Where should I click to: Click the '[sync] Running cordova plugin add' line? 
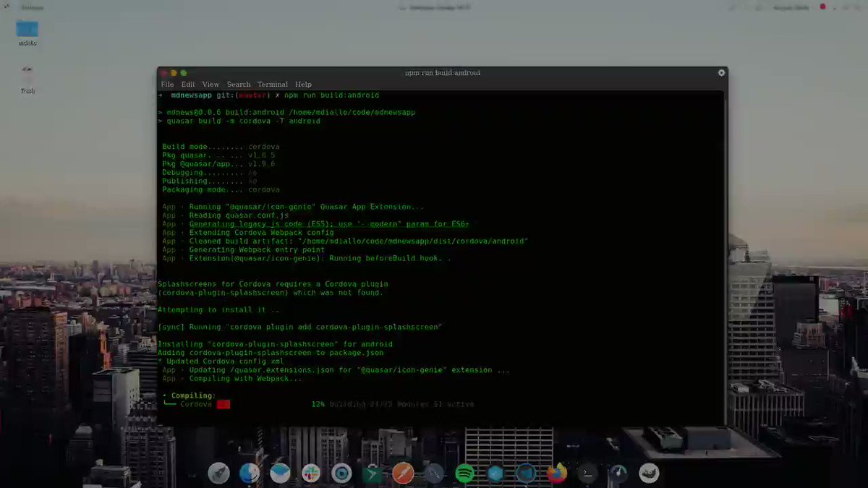point(299,327)
